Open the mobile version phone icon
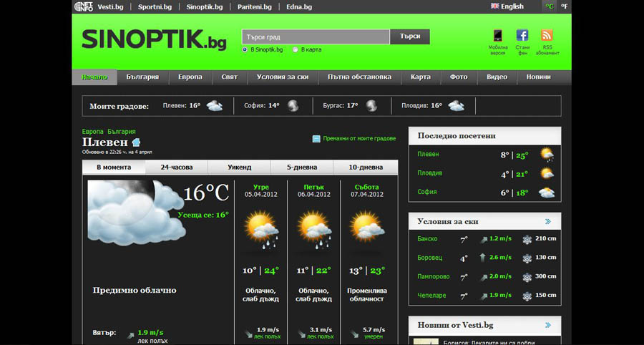 click(498, 35)
